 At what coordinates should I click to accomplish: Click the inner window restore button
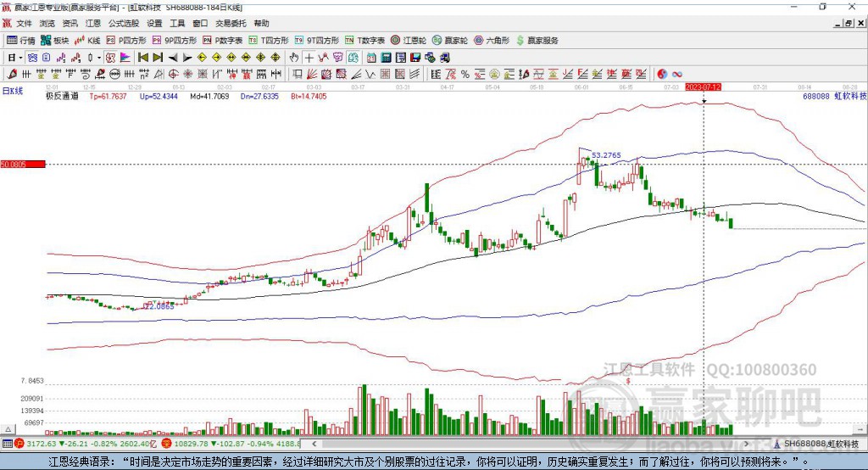coord(848,23)
